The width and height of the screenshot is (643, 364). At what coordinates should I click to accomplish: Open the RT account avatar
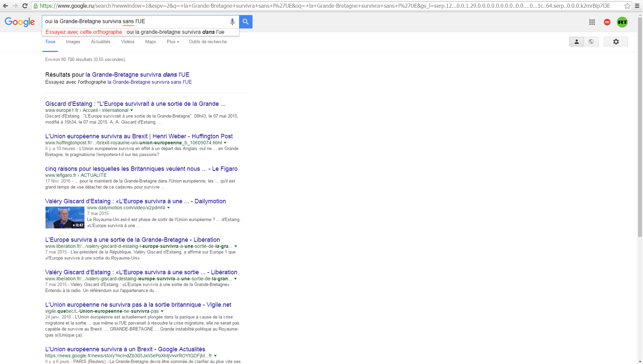click(x=622, y=22)
